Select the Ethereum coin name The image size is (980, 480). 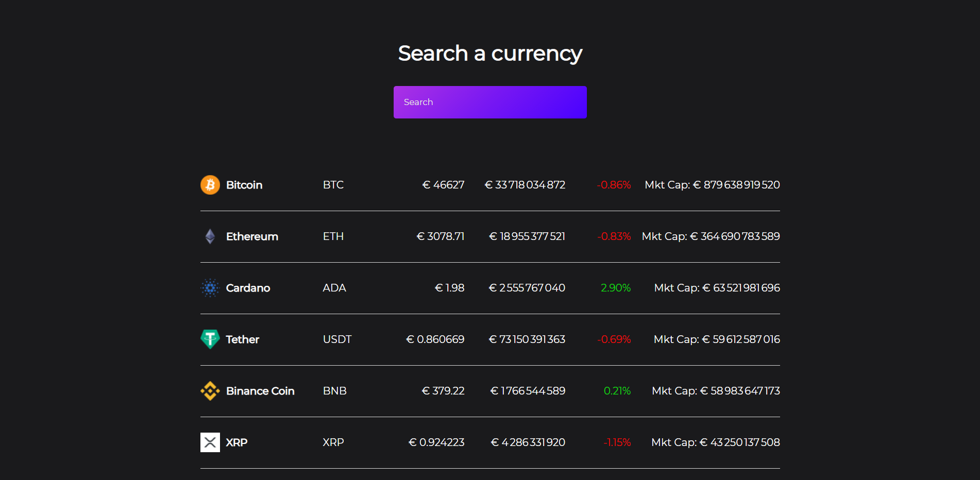pos(252,236)
